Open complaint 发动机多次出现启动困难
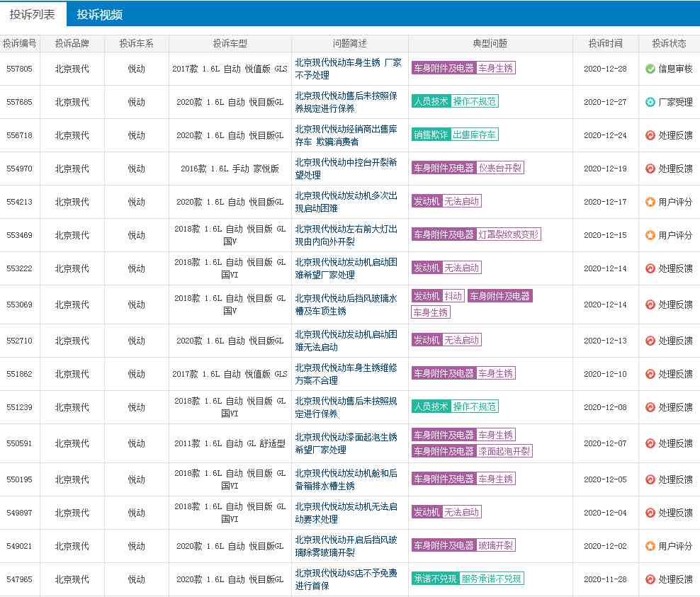 tap(346, 202)
